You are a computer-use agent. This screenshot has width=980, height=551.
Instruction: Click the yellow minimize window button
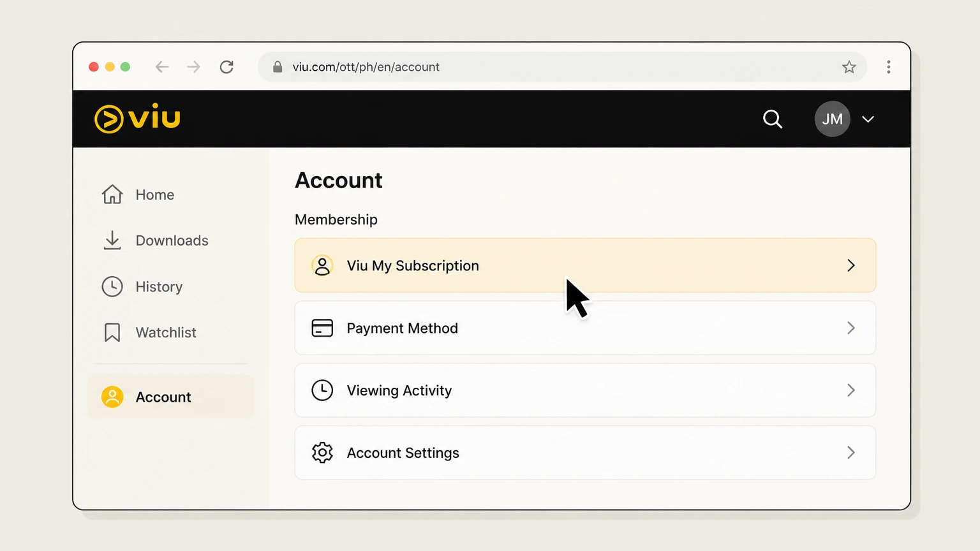(110, 67)
